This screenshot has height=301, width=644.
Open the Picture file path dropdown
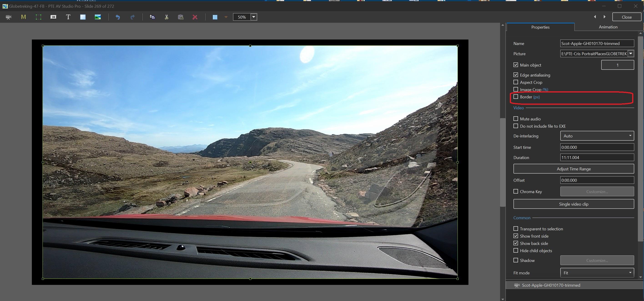click(631, 53)
